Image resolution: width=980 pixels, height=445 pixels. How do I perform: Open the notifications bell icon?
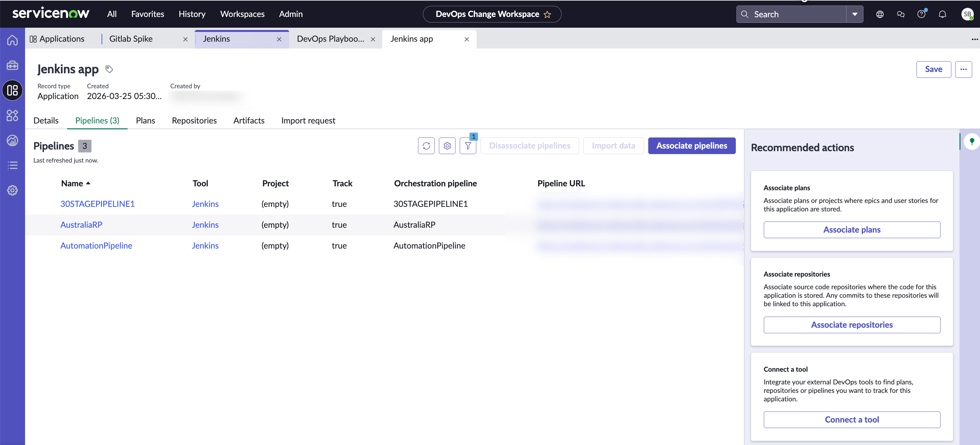click(942, 14)
